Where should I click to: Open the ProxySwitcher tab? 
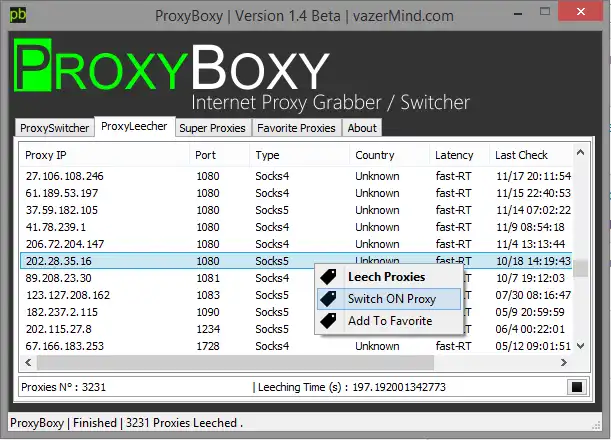55,128
